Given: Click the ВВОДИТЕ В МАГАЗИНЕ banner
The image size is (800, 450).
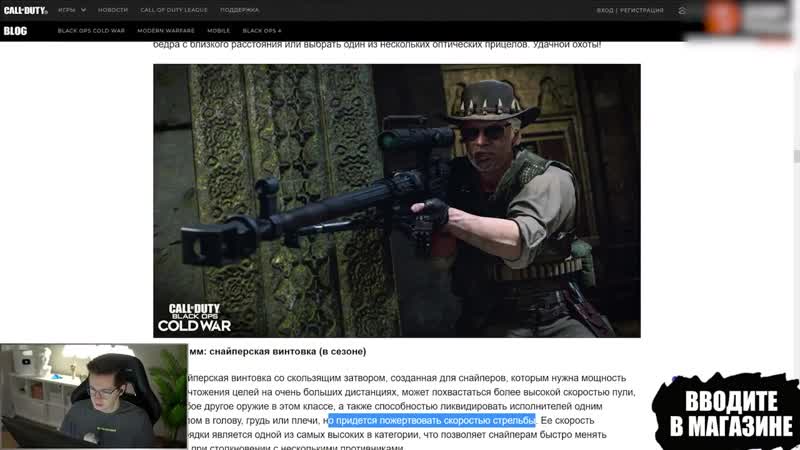Looking at the screenshot, I should pos(727,411).
